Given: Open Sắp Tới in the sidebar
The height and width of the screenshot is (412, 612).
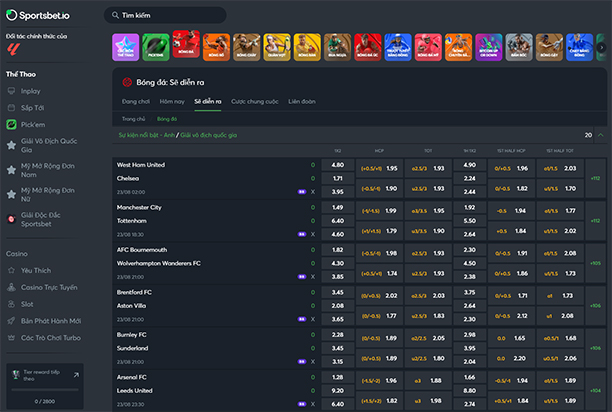Looking at the screenshot, I should [32, 108].
